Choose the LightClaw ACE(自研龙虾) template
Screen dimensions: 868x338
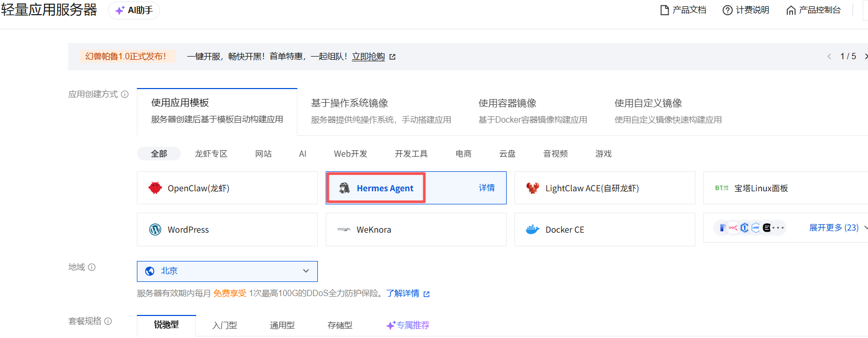(605, 188)
